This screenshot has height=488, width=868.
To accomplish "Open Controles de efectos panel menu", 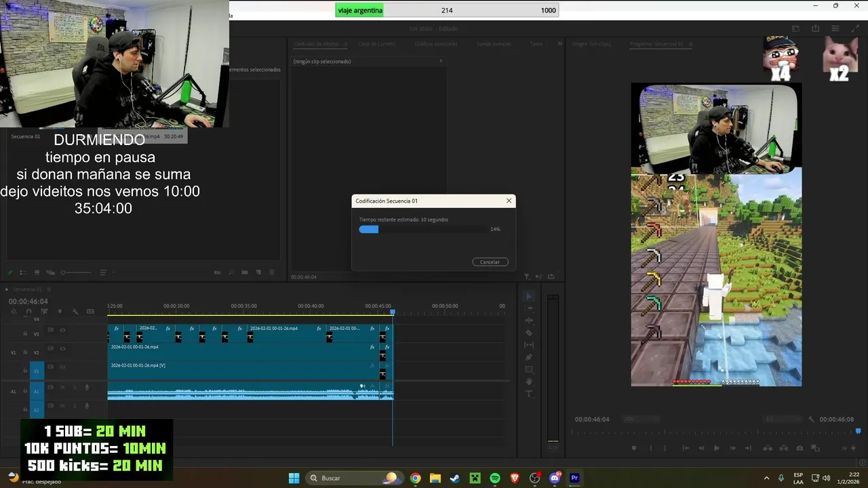I will pyautogui.click(x=344, y=44).
